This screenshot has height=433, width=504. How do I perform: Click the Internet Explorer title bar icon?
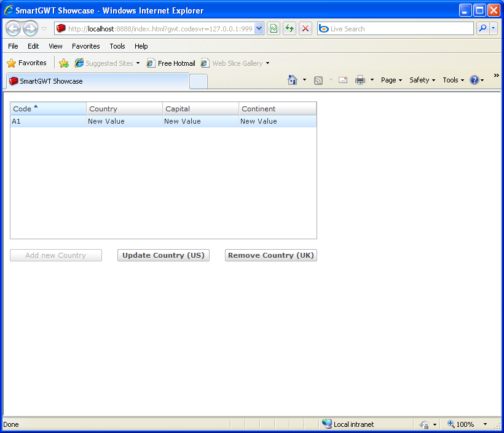(x=9, y=10)
